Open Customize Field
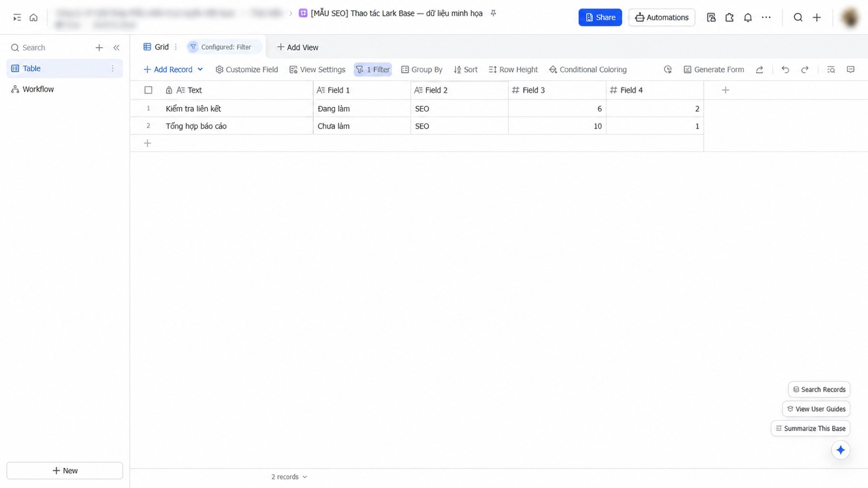The width and height of the screenshot is (868, 488). click(x=246, y=69)
